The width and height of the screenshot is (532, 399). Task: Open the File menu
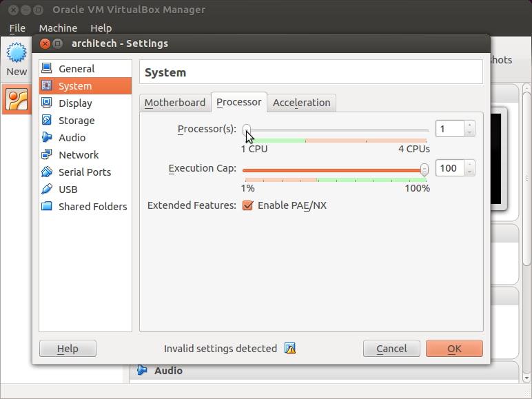[x=17, y=28]
